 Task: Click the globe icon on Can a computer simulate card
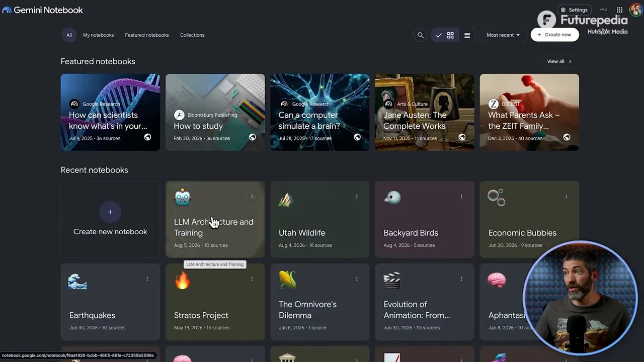click(x=357, y=137)
